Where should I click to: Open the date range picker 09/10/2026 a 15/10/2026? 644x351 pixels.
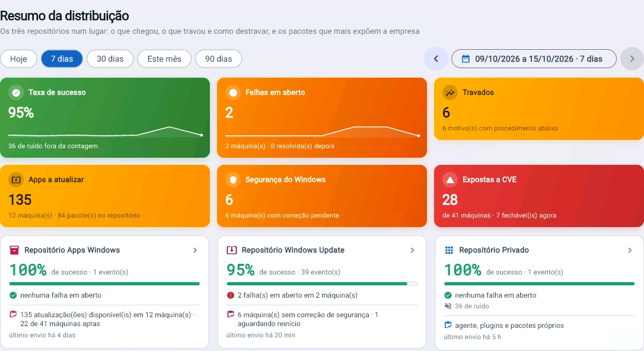(x=534, y=59)
